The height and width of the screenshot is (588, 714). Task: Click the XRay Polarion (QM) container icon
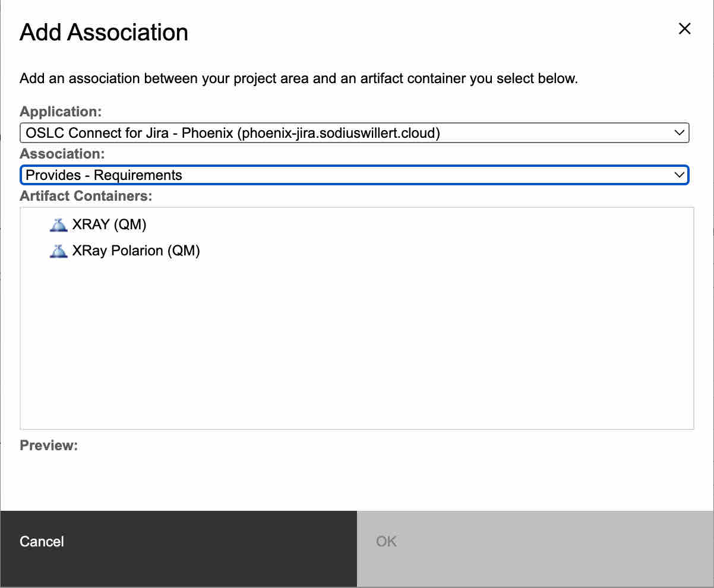(58, 251)
